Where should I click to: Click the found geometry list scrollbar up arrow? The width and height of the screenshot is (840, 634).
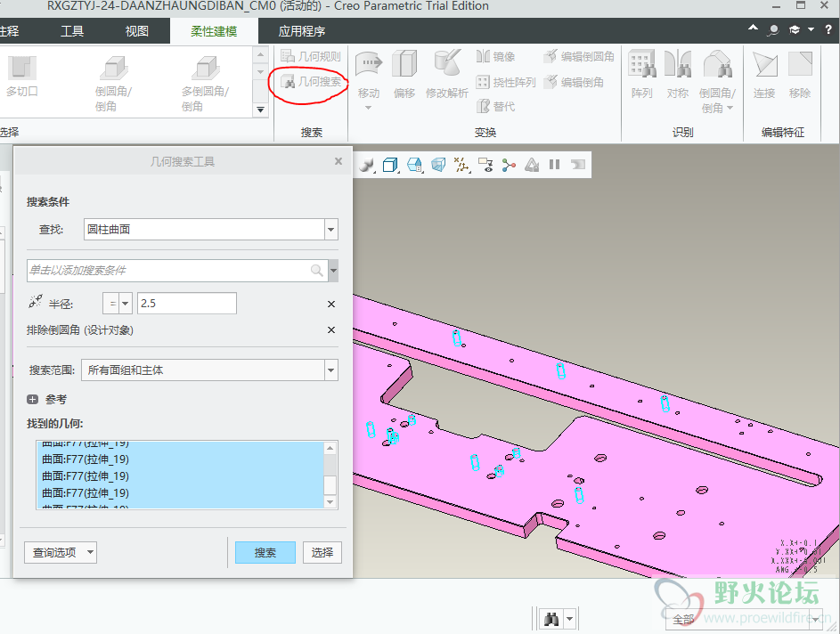pyautogui.click(x=330, y=448)
